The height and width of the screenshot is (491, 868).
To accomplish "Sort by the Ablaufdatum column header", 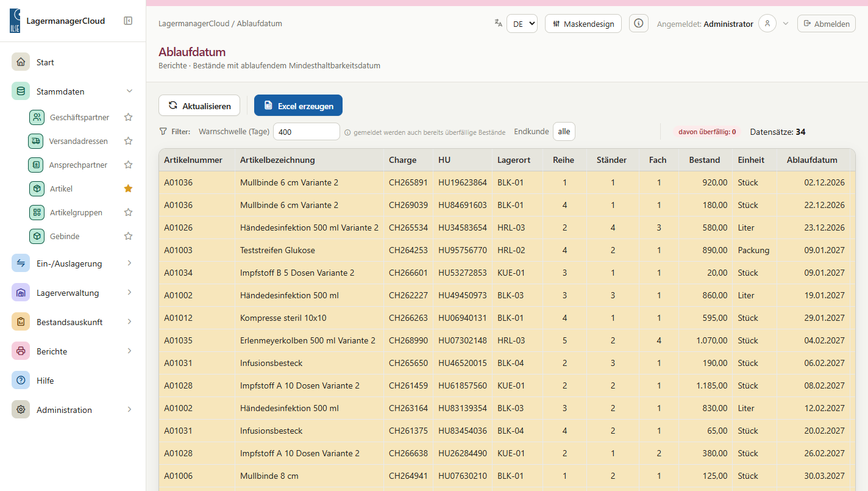I will point(812,160).
